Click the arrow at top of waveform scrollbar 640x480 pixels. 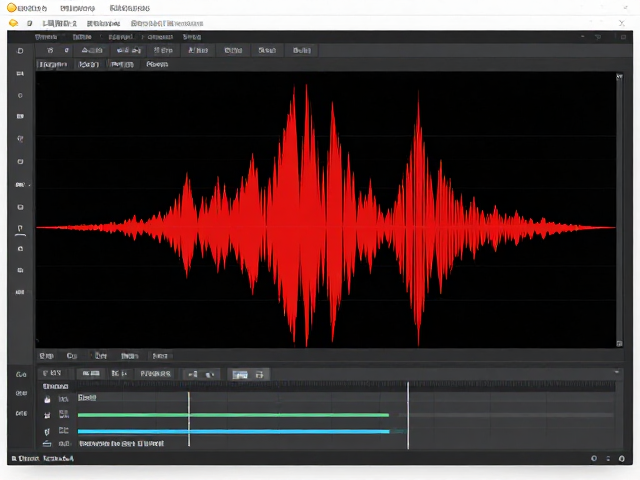(620, 76)
